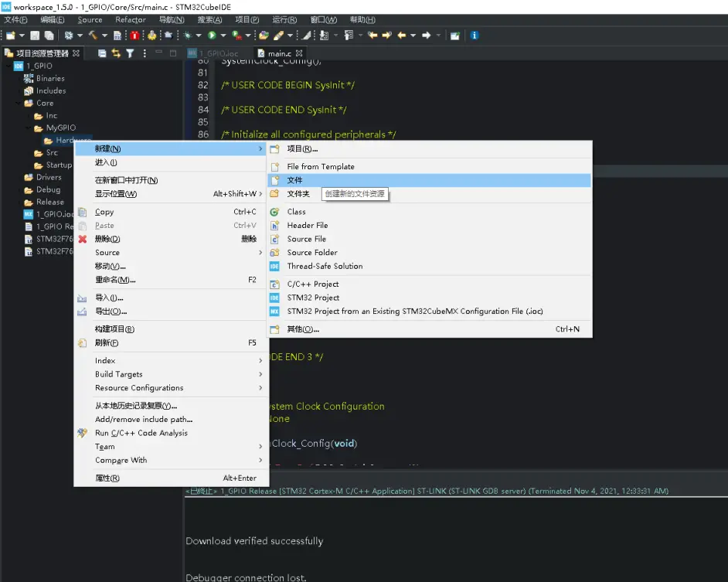Click 刷新(F) refresh in context menu

pyautogui.click(x=171, y=343)
